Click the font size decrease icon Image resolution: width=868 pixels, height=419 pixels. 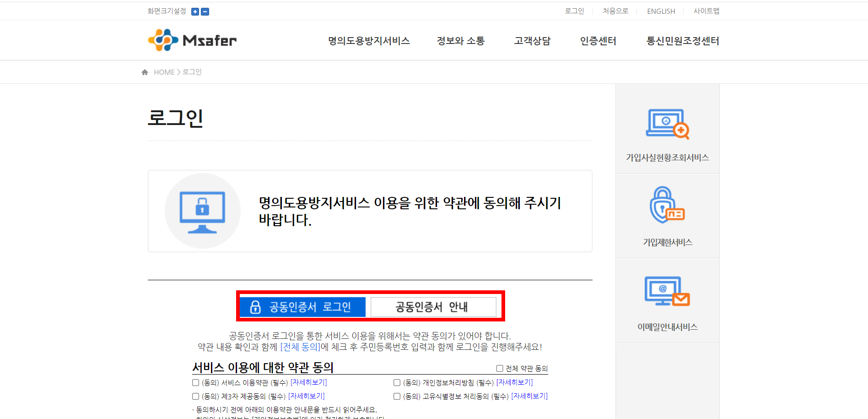click(x=205, y=11)
